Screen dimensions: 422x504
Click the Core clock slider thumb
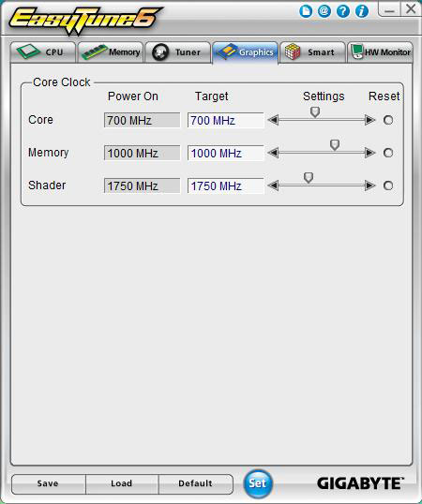[315, 112]
